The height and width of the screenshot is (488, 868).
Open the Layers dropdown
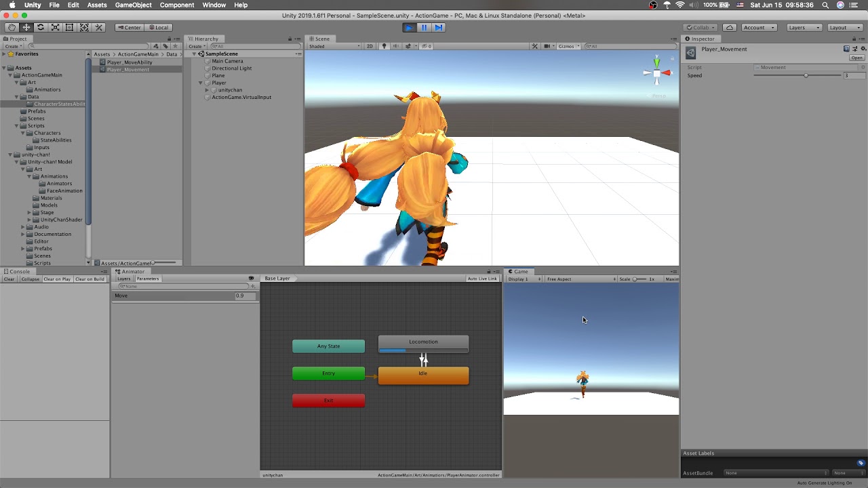tap(804, 28)
